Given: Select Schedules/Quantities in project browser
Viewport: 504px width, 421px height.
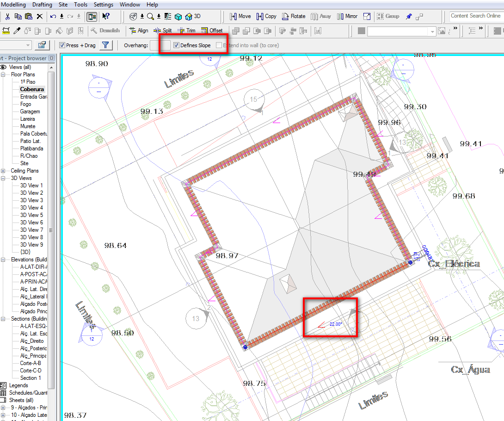Looking at the screenshot, I should [28, 393].
